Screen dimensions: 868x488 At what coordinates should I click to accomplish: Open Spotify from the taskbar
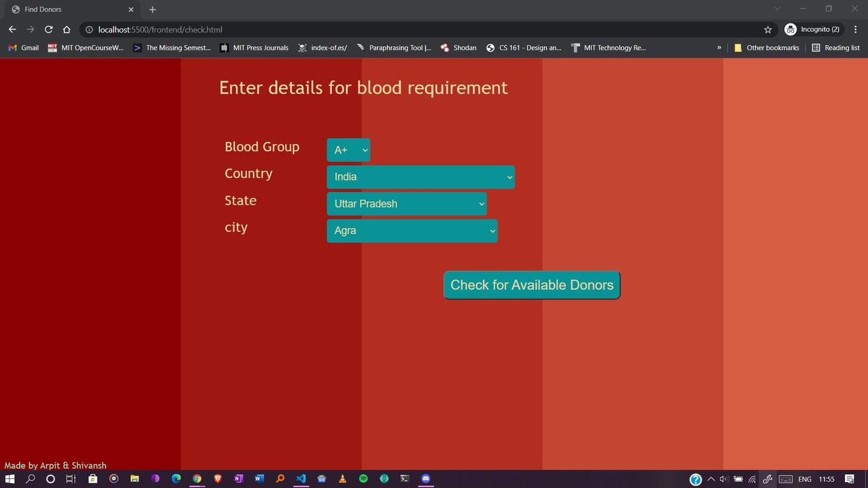(x=363, y=479)
